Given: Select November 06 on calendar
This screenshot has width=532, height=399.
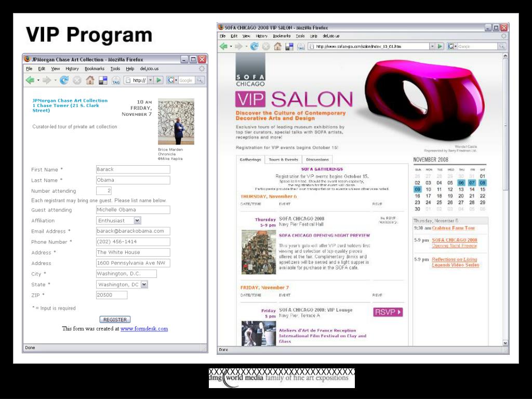Looking at the screenshot, I should pos(461,183).
